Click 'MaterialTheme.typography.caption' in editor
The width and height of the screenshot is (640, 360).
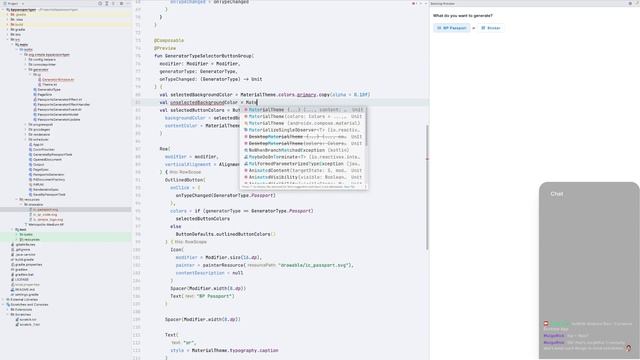point(235,351)
